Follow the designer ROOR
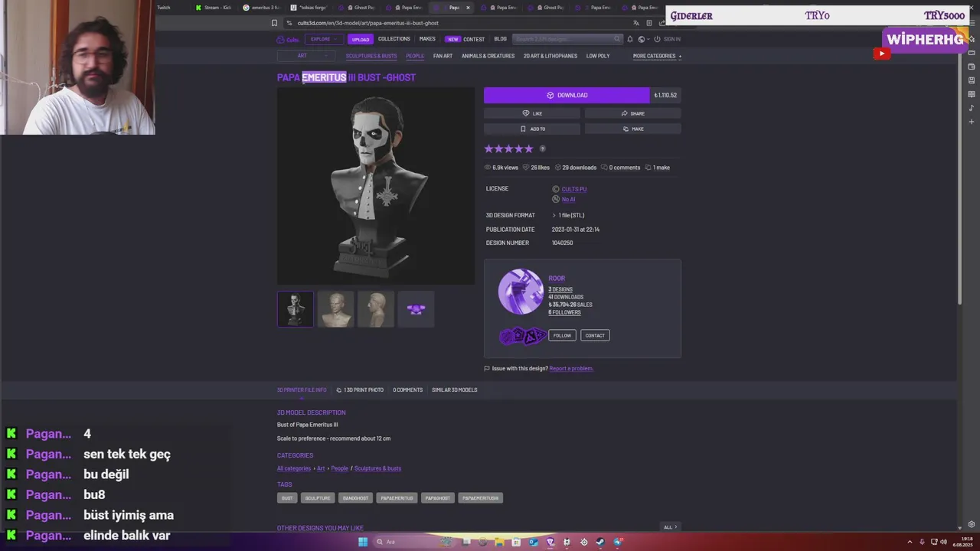The height and width of the screenshot is (551, 980). tap(562, 335)
